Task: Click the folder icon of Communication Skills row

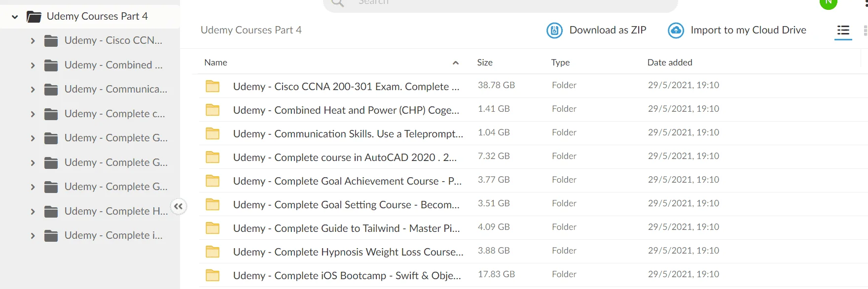Action: (x=213, y=133)
